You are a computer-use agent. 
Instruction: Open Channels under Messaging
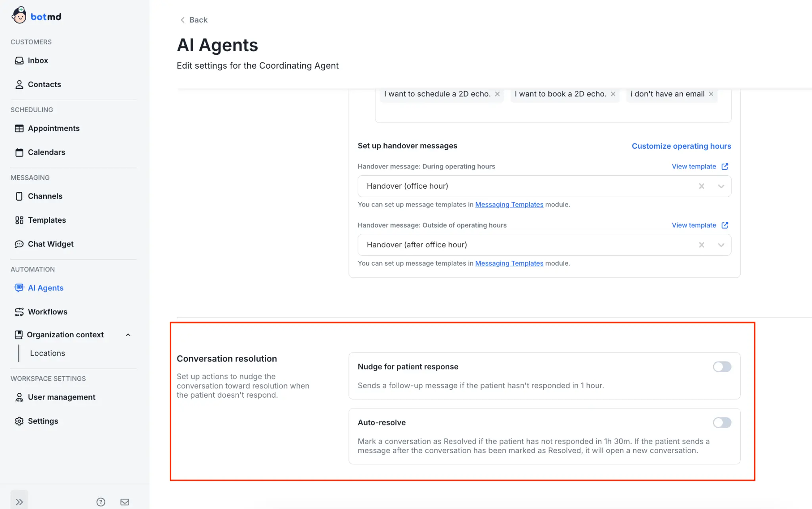(45, 196)
